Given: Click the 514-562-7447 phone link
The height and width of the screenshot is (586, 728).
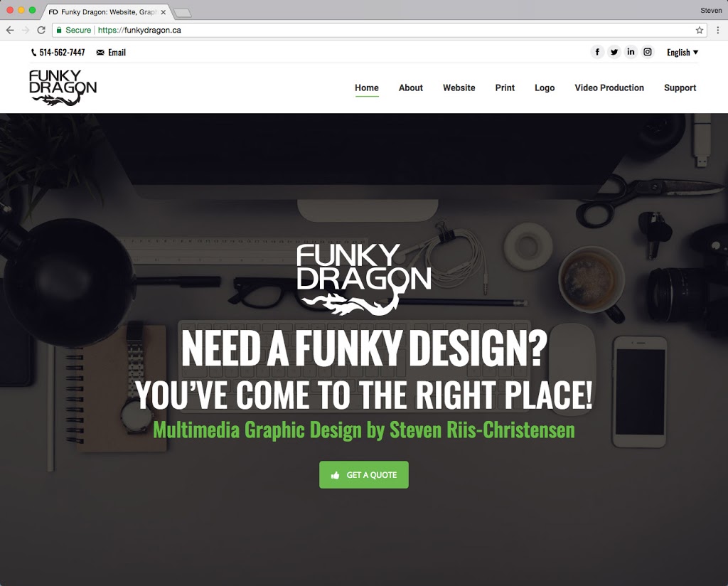Looking at the screenshot, I should [x=63, y=53].
